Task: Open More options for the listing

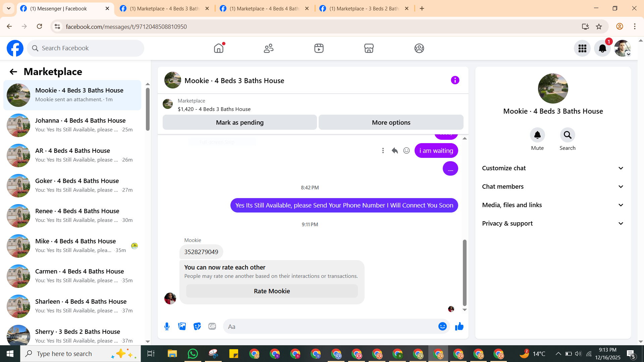Action: coord(391,122)
